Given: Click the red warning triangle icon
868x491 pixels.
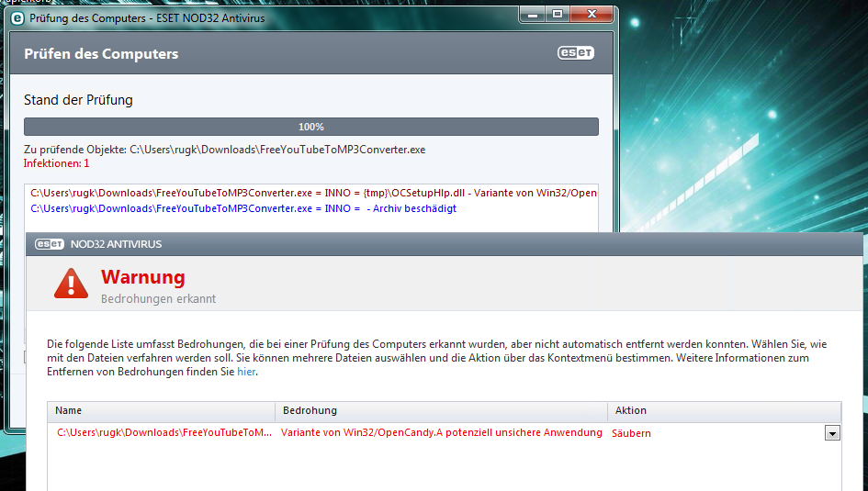Looking at the screenshot, I should pyautogui.click(x=71, y=284).
